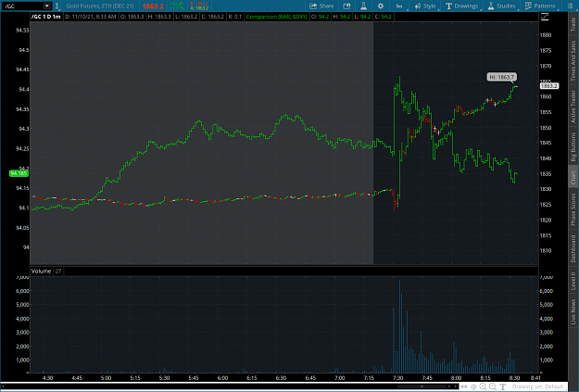Open the Times And Sales sidebar tab
The height and width of the screenshot is (392, 579).
pyautogui.click(x=573, y=60)
